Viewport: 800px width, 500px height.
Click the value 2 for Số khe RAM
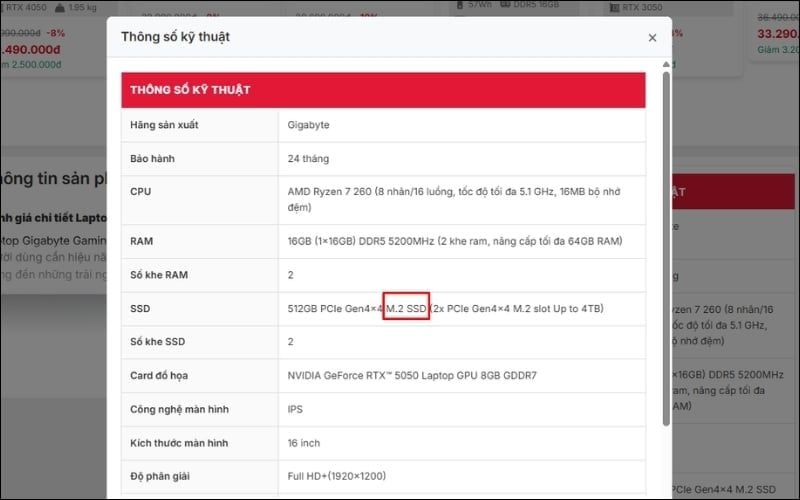tap(290, 275)
